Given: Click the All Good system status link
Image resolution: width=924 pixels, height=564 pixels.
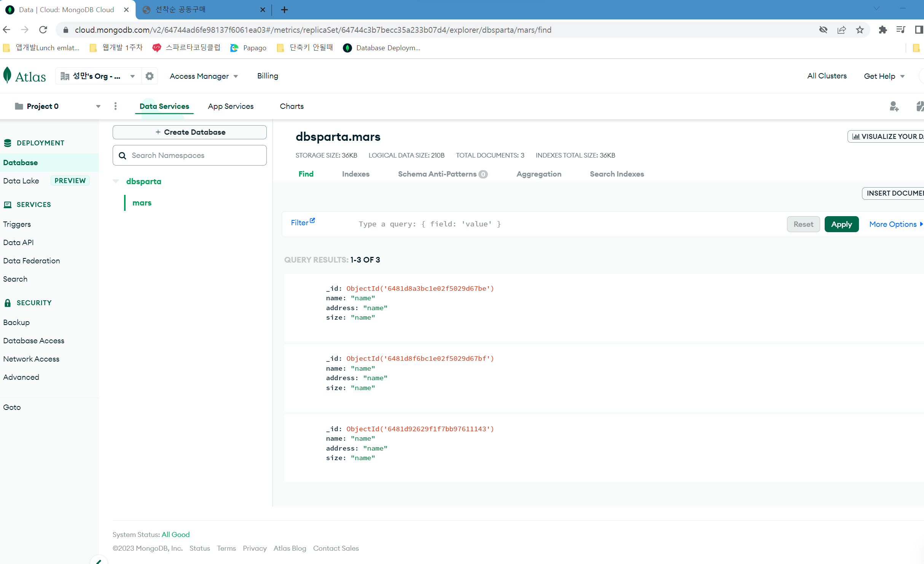Looking at the screenshot, I should [175, 534].
